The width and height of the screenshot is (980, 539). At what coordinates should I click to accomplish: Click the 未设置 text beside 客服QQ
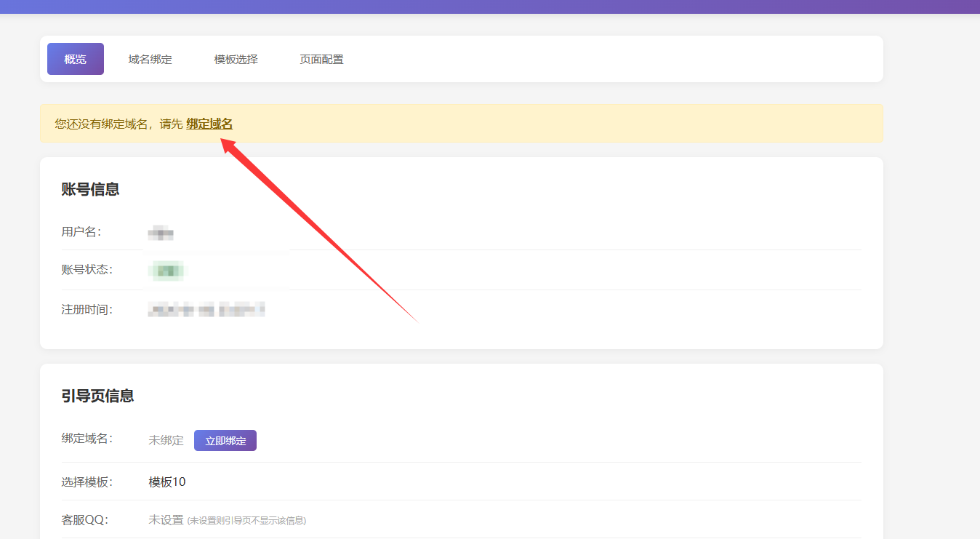pos(166,520)
